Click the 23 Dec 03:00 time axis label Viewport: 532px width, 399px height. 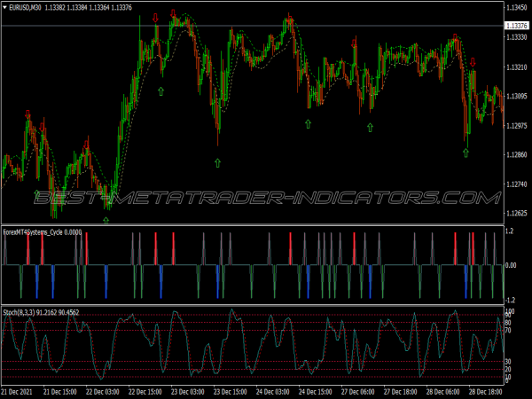click(x=188, y=392)
